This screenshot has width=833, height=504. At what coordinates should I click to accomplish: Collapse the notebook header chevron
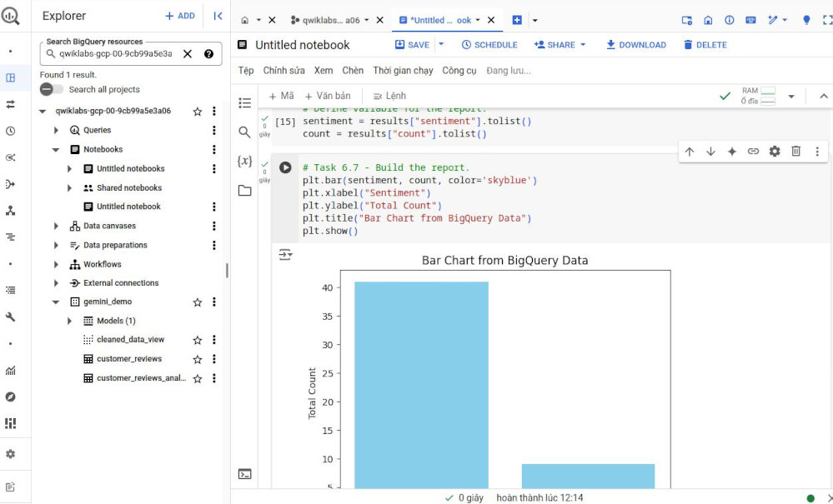(824, 97)
